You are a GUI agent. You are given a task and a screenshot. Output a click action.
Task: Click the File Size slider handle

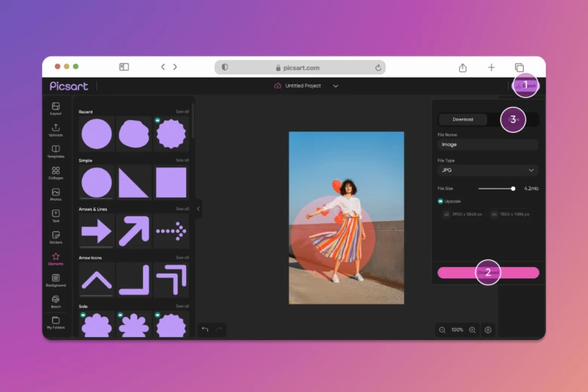513,188
